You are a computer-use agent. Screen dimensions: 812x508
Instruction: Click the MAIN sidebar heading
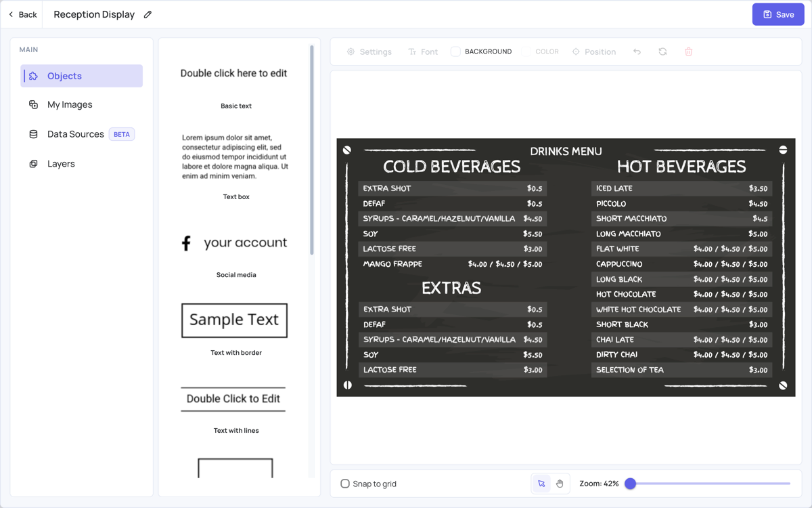click(x=28, y=49)
